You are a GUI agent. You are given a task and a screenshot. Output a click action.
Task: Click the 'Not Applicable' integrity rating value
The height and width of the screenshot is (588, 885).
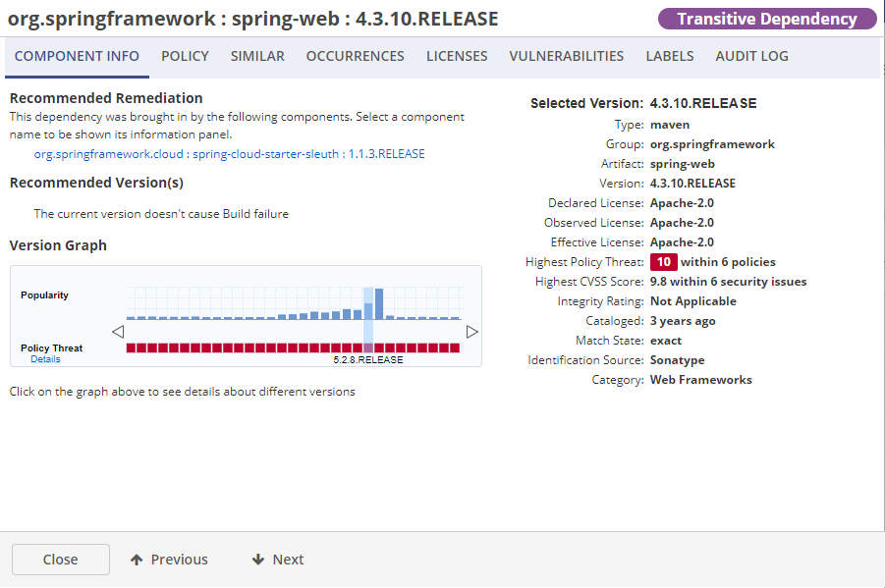pos(693,301)
